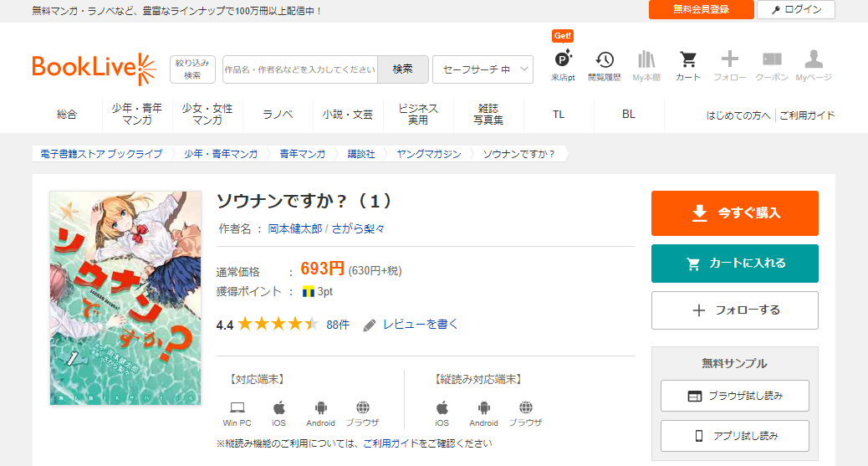Click the search keyword input field
This screenshot has width=868, height=466.
click(x=300, y=69)
